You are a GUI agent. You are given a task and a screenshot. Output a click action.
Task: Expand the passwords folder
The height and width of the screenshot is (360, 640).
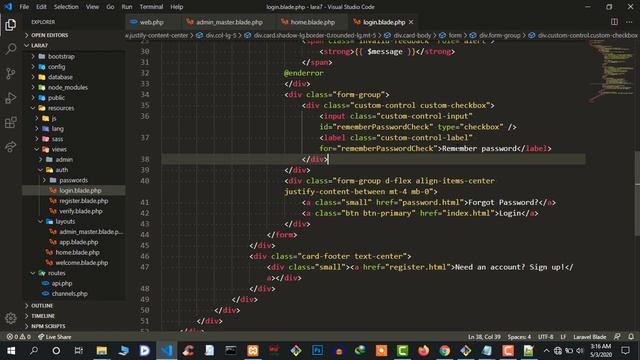click(x=74, y=180)
